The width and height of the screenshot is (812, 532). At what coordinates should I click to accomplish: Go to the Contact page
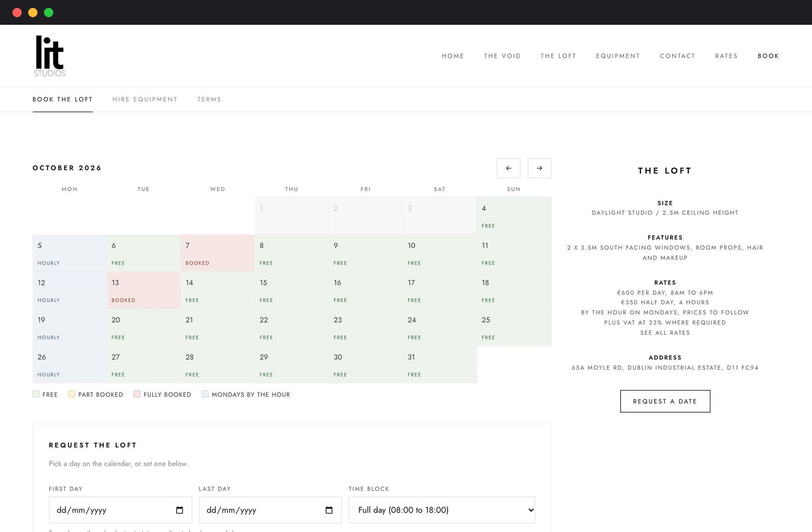[x=678, y=56]
